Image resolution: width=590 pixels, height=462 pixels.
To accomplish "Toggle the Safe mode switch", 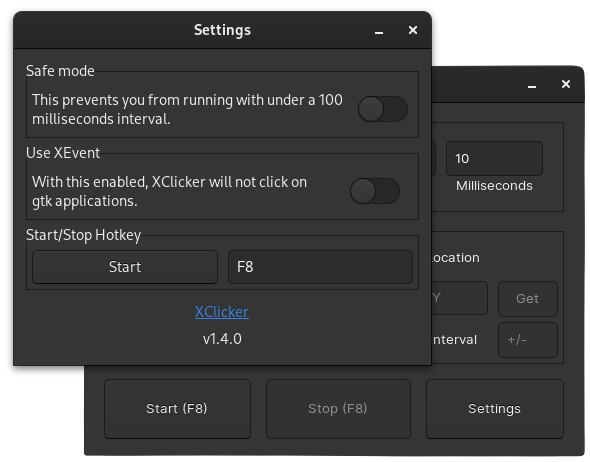I will [x=383, y=109].
